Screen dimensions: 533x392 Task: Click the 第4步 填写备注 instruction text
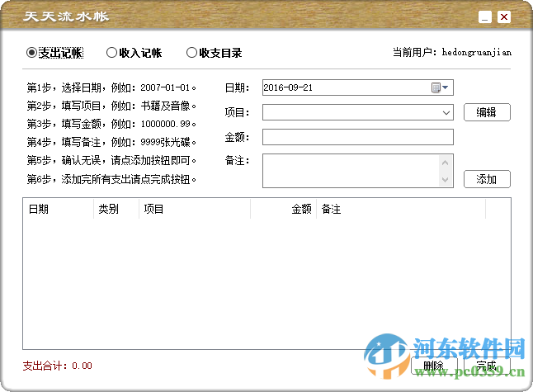click(111, 142)
